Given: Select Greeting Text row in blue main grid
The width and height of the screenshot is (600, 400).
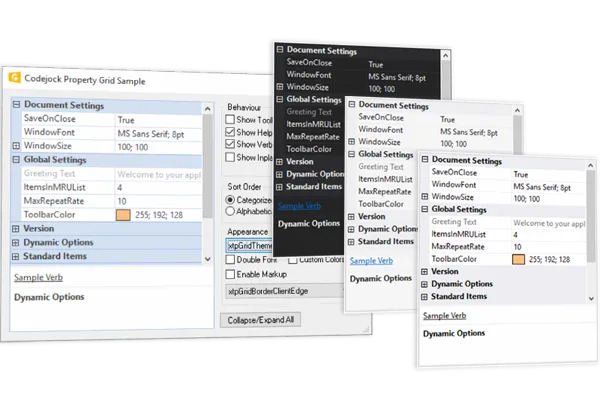Looking at the screenshot, I should click(112, 174).
